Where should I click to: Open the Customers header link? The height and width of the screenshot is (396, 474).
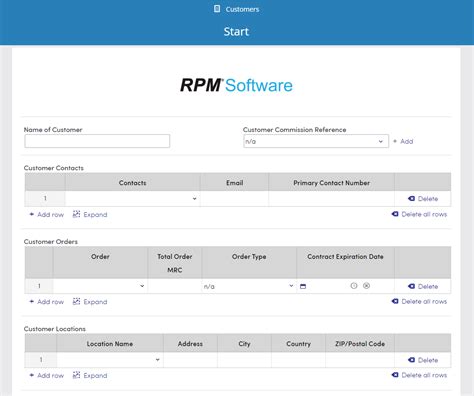point(242,9)
